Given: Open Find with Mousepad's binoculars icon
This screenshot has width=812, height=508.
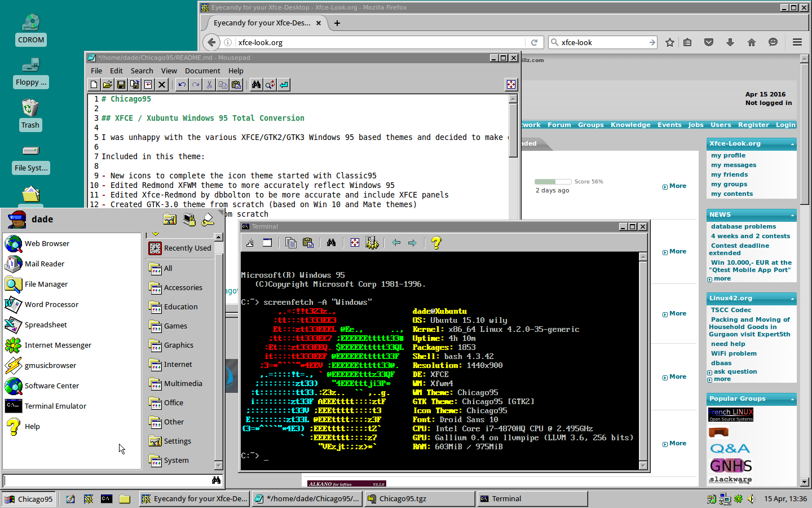Looking at the screenshot, I should (x=257, y=85).
